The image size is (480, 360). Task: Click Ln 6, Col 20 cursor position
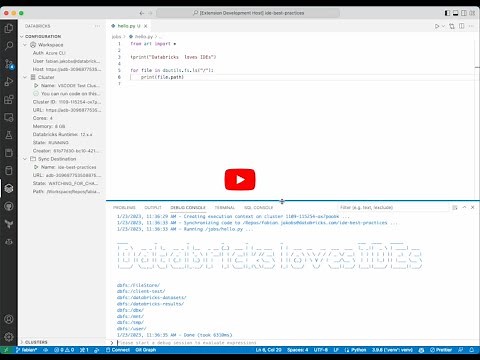coord(268,350)
